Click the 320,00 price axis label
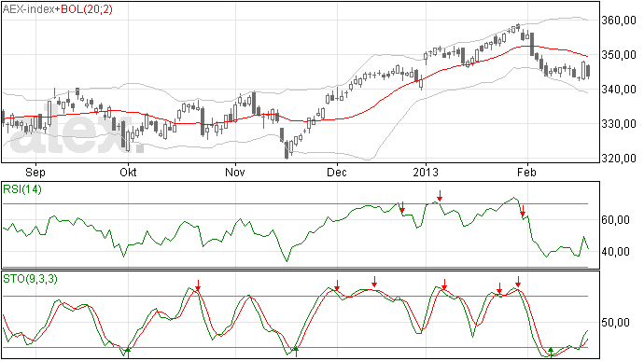Screen dimensions: 644x361 pos(619,159)
